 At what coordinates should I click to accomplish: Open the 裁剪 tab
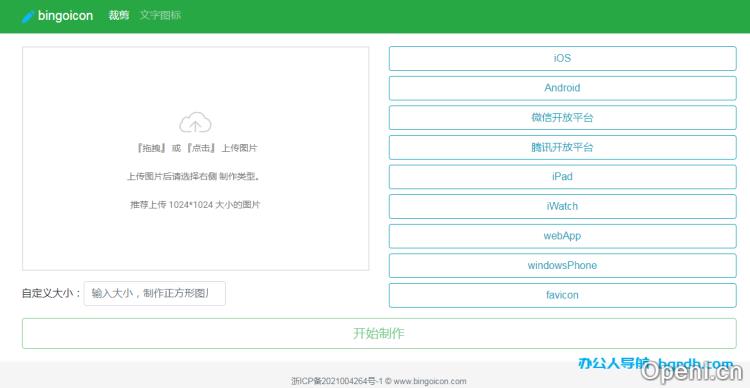click(x=119, y=15)
